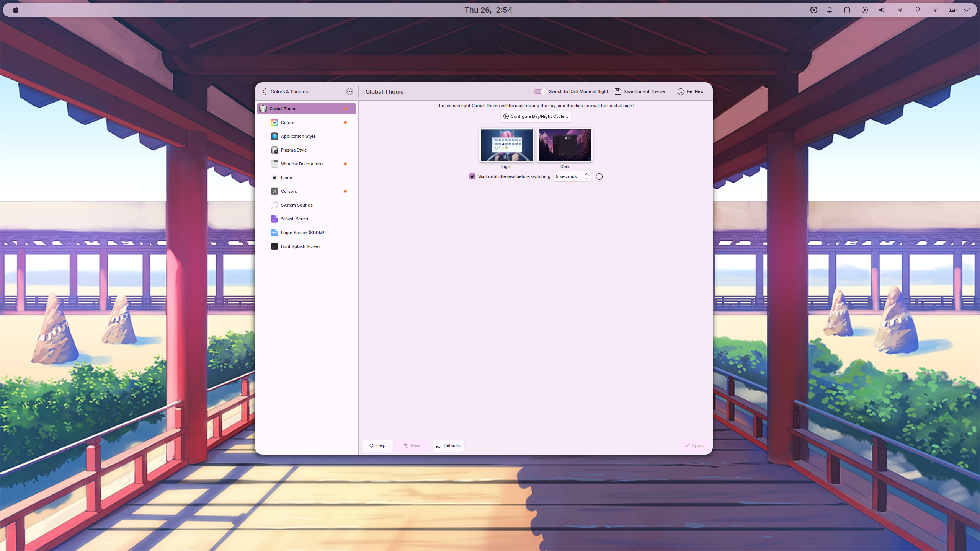Restore theme Defaults
This screenshot has width=980, height=551.
(448, 445)
